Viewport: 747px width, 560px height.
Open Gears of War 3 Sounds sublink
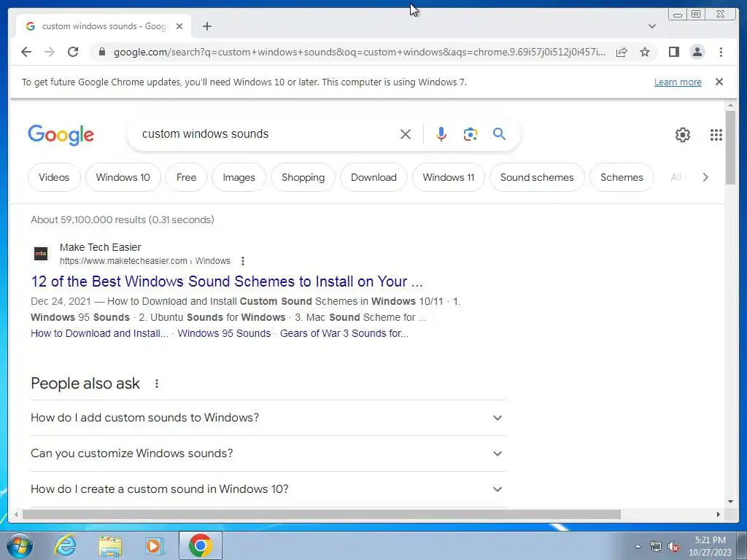(x=344, y=333)
